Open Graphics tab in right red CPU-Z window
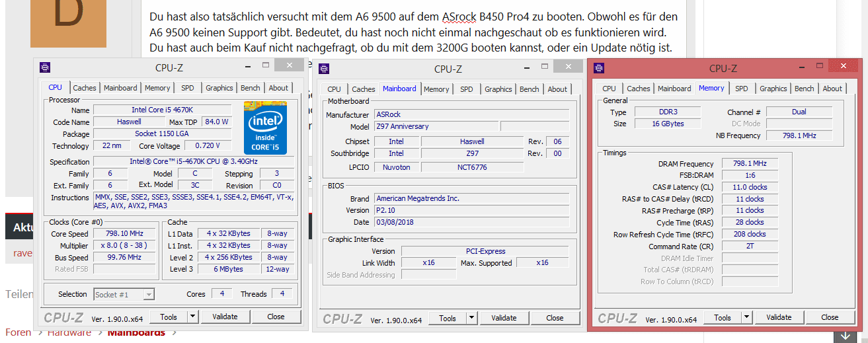Viewport: 868px width, 343px height. click(773, 89)
